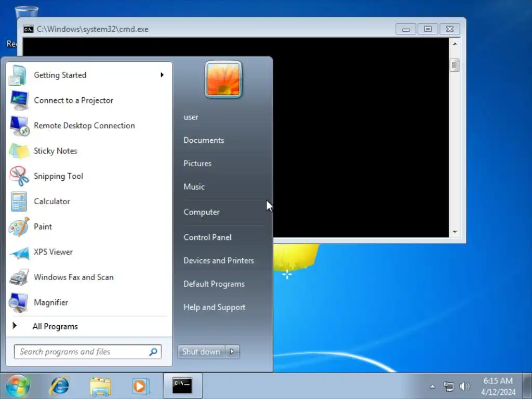Open Shut down options arrow
Screen dimensions: 532x399
[232, 352]
